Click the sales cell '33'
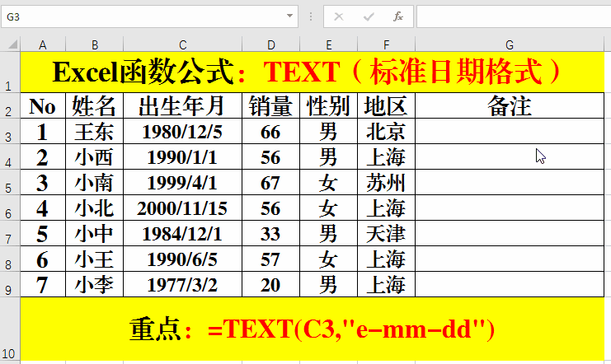 pyautogui.click(x=270, y=233)
